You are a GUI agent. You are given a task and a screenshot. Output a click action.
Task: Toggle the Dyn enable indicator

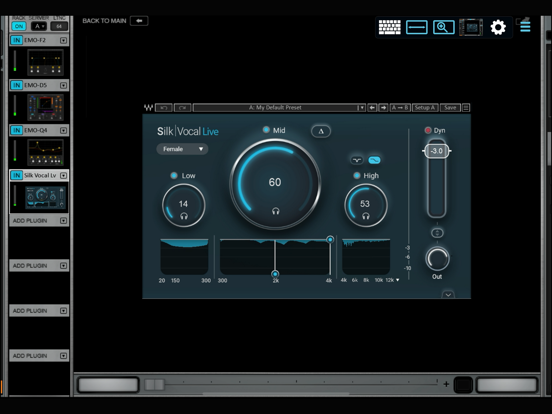click(428, 130)
